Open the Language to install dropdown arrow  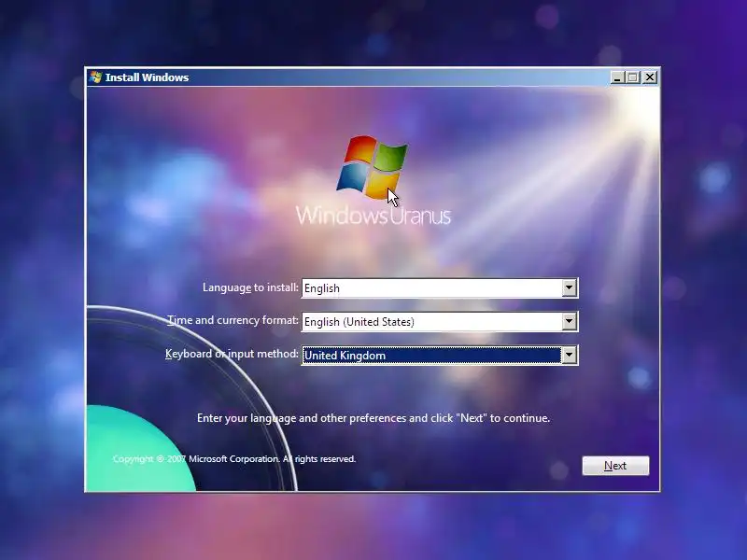click(x=569, y=287)
